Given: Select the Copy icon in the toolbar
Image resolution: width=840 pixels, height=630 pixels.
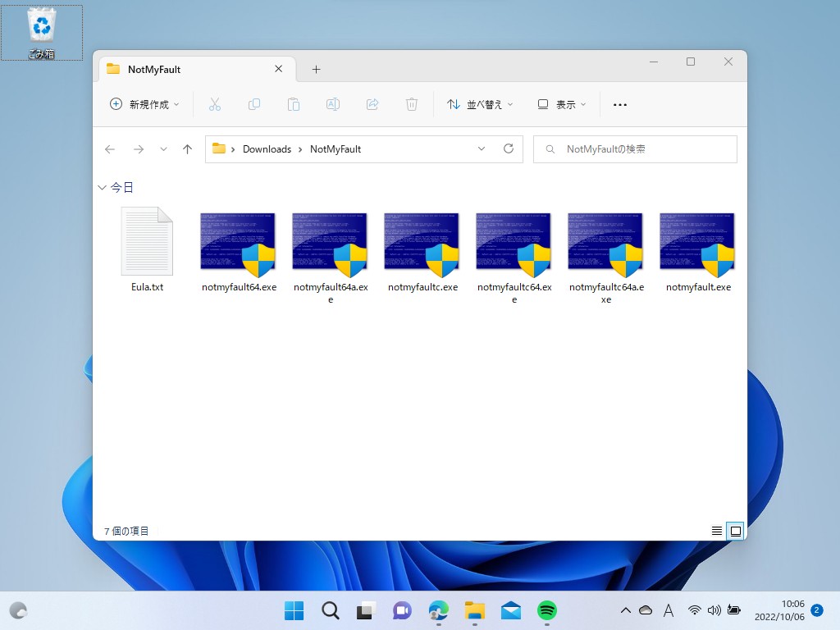Looking at the screenshot, I should (254, 104).
